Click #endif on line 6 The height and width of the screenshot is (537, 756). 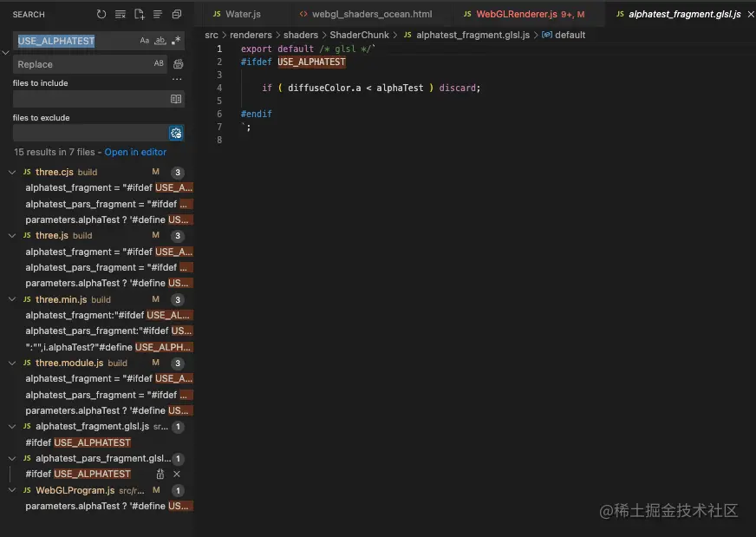pos(257,114)
